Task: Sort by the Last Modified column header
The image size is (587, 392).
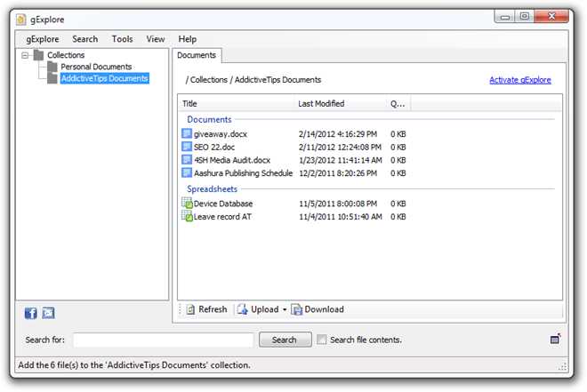Action: coord(340,104)
